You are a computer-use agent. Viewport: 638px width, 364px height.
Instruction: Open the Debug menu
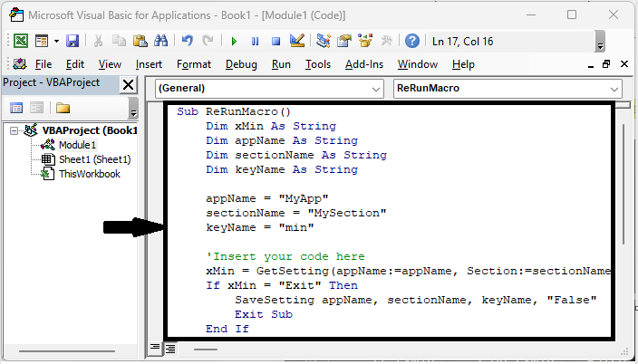point(241,64)
